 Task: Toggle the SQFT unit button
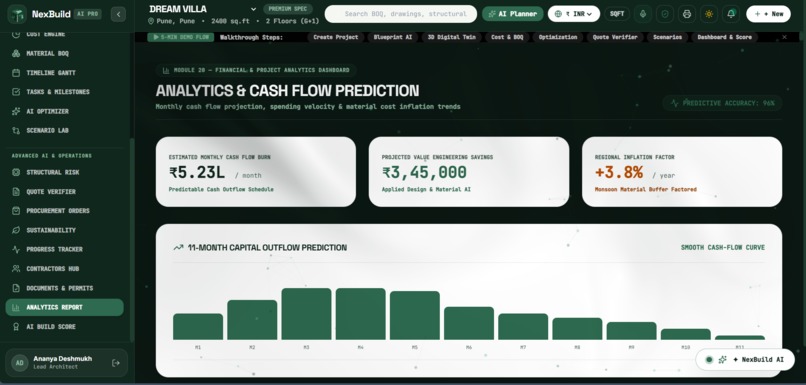(x=617, y=14)
